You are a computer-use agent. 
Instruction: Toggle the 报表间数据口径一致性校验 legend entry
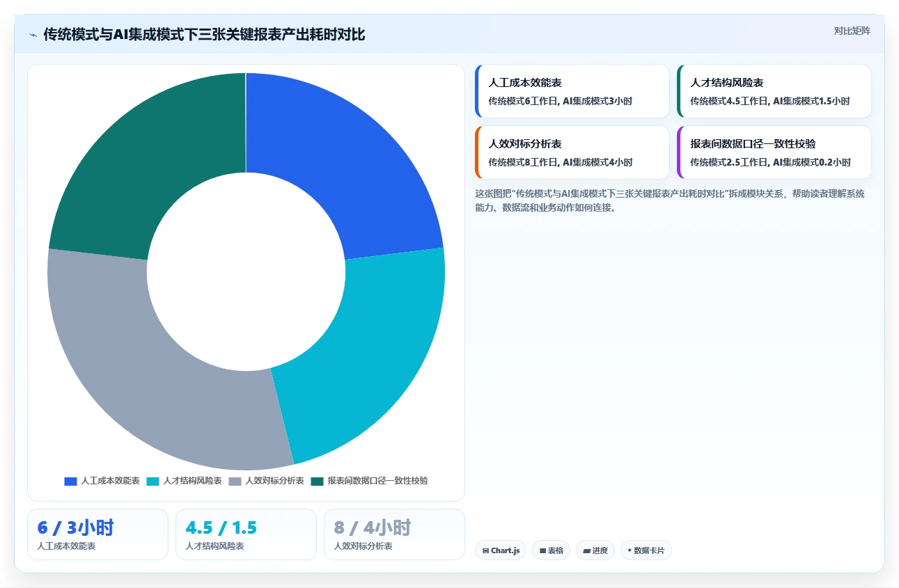tap(369, 481)
